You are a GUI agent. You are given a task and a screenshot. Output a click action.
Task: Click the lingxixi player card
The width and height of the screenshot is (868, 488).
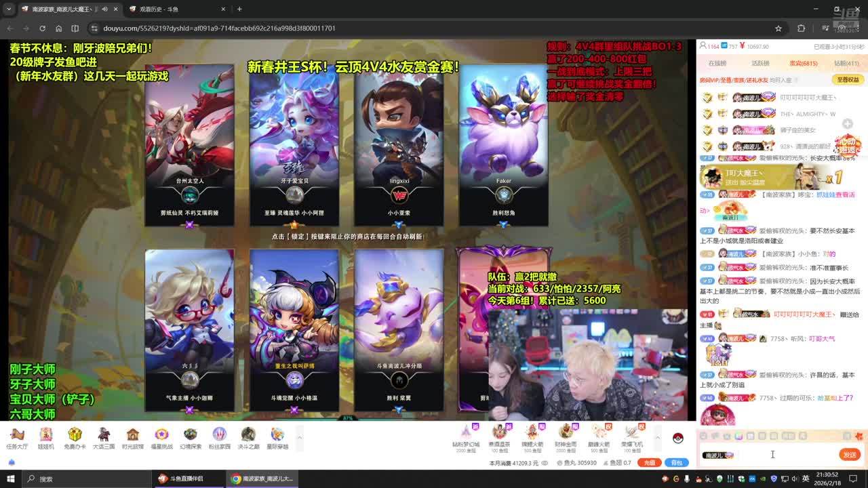tap(399, 146)
